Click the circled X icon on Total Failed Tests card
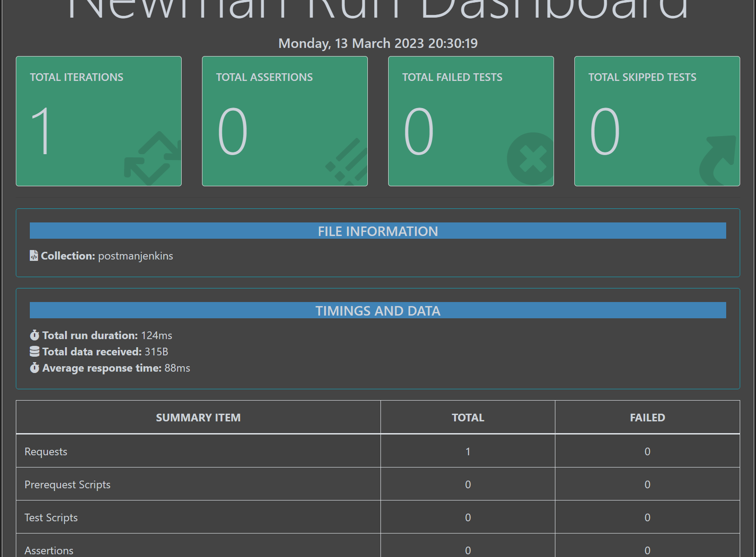The width and height of the screenshot is (756, 557). coord(531,159)
